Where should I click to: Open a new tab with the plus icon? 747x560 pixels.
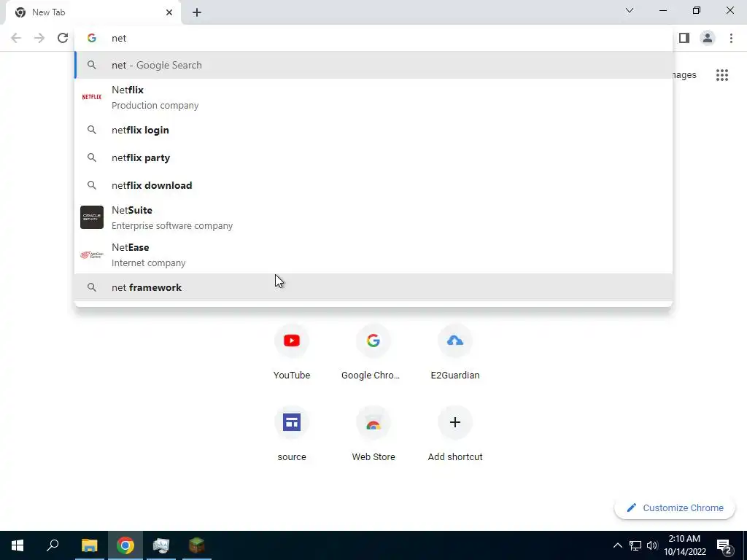click(197, 12)
